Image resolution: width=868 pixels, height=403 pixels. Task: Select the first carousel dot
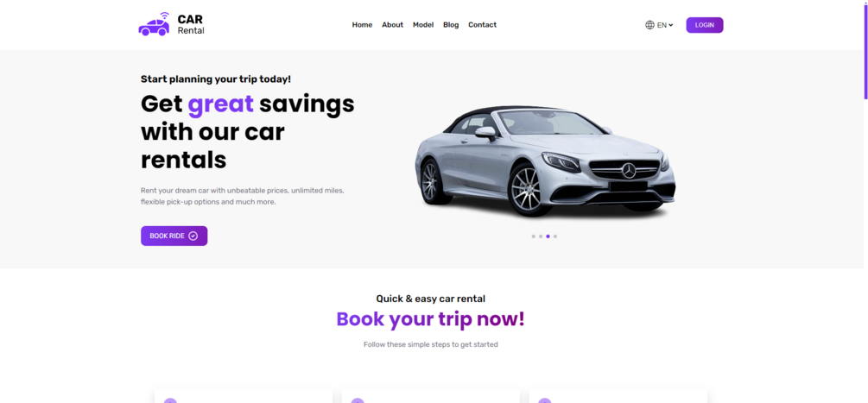click(533, 236)
